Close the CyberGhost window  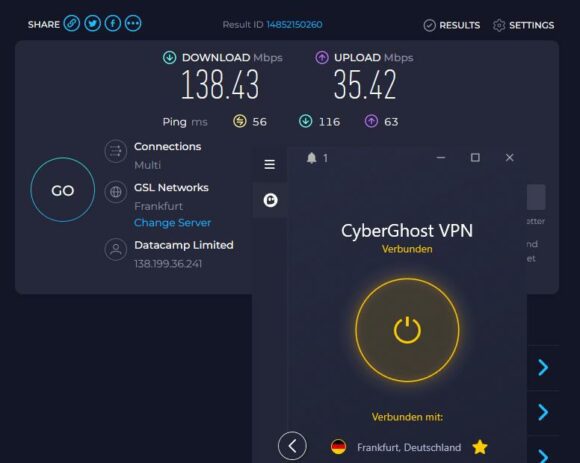[509, 158]
